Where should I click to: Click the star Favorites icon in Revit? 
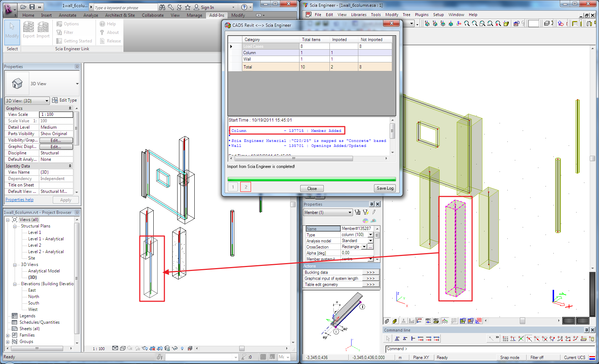tap(188, 7)
